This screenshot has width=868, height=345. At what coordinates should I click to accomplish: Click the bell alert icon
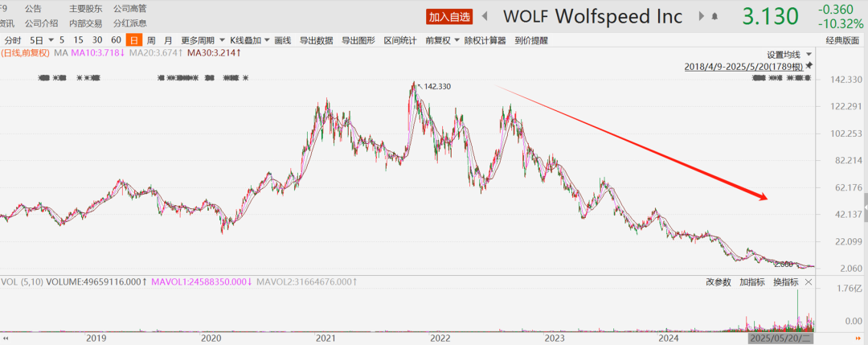713,16
